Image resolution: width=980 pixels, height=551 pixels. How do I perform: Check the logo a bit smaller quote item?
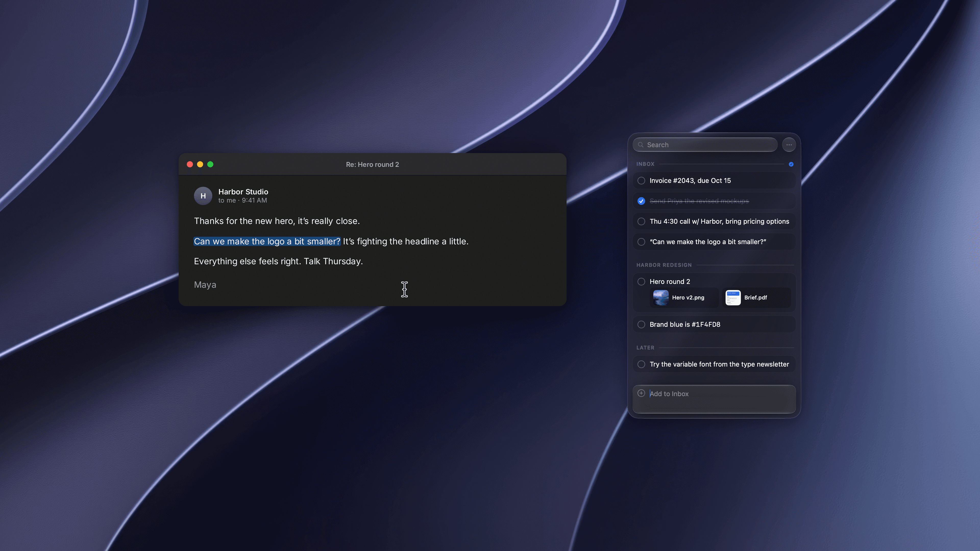point(641,242)
